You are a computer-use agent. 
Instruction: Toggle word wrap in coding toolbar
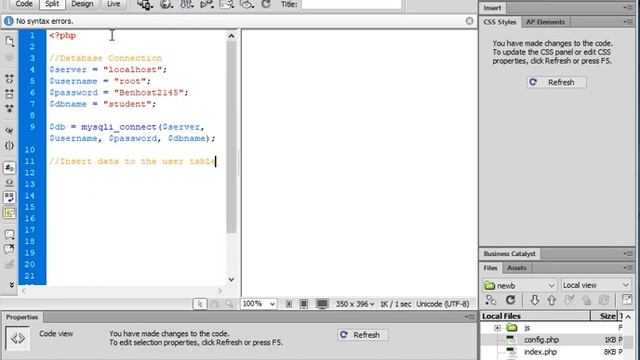9,198
